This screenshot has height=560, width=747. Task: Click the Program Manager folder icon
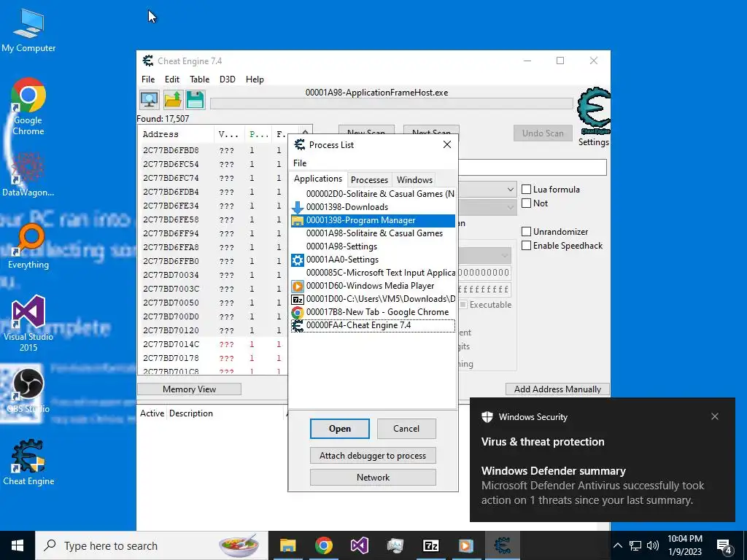(x=298, y=220)
